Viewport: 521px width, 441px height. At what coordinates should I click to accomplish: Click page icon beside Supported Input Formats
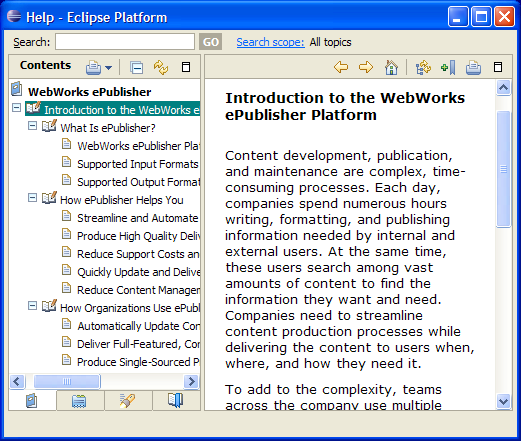click(67, 162)
